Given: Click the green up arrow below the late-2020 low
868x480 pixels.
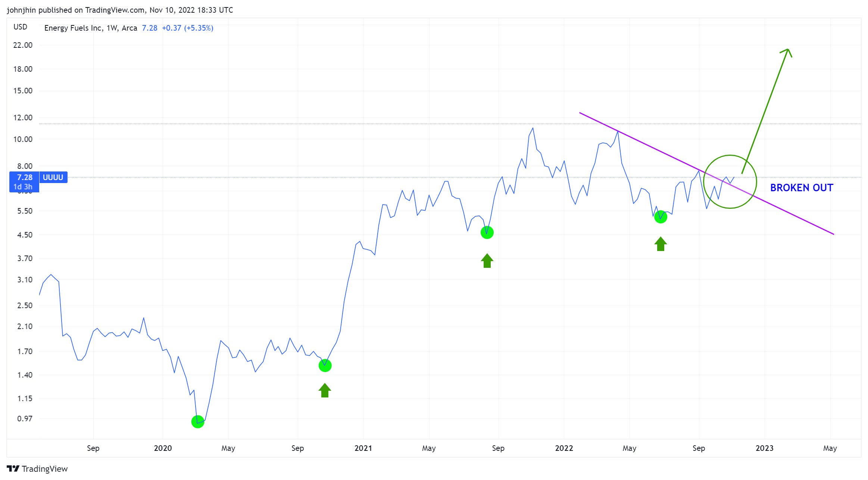Looking at the screenshot, I should click(325, 390).
